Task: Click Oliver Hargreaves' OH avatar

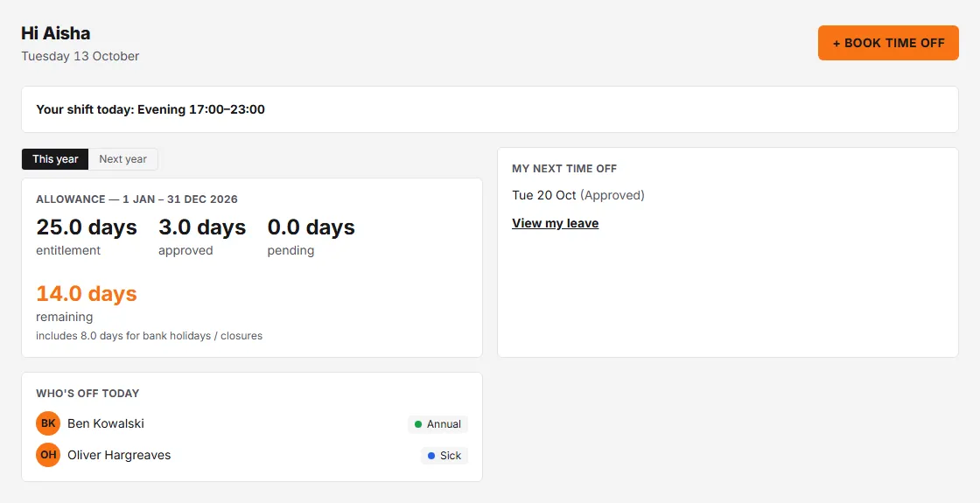Action: (48, 455)
